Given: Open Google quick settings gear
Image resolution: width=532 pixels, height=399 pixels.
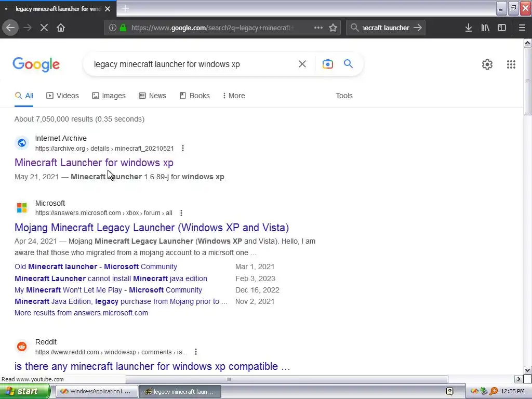Looking at the screenshot, I should (x=487, y=64).
